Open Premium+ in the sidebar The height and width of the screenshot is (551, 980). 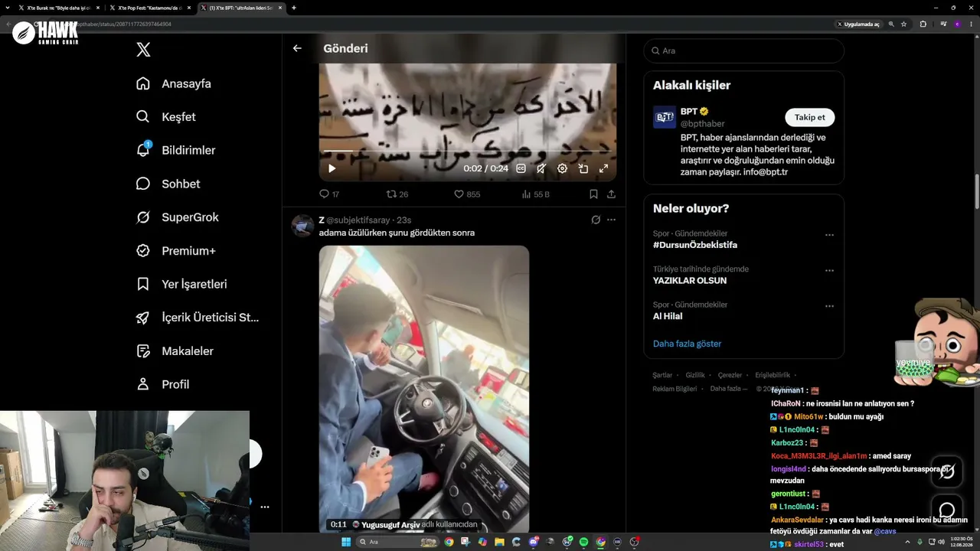(x=175, y=250)
